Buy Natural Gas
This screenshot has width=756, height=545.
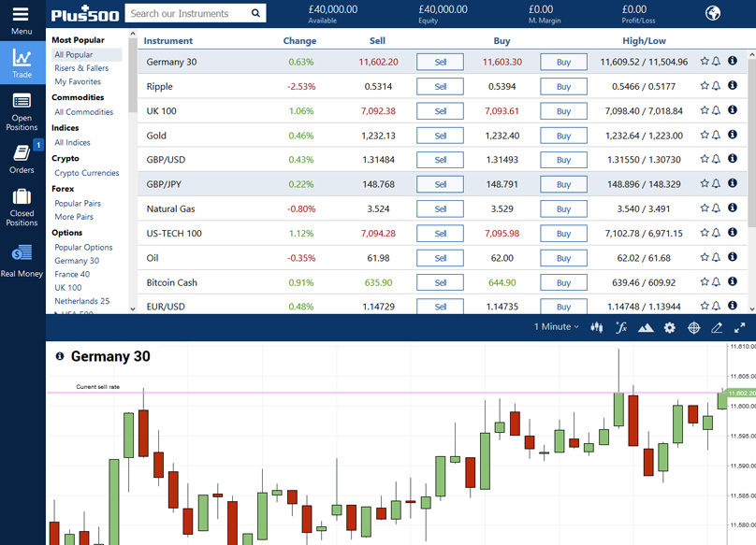[x=563, y=209]
